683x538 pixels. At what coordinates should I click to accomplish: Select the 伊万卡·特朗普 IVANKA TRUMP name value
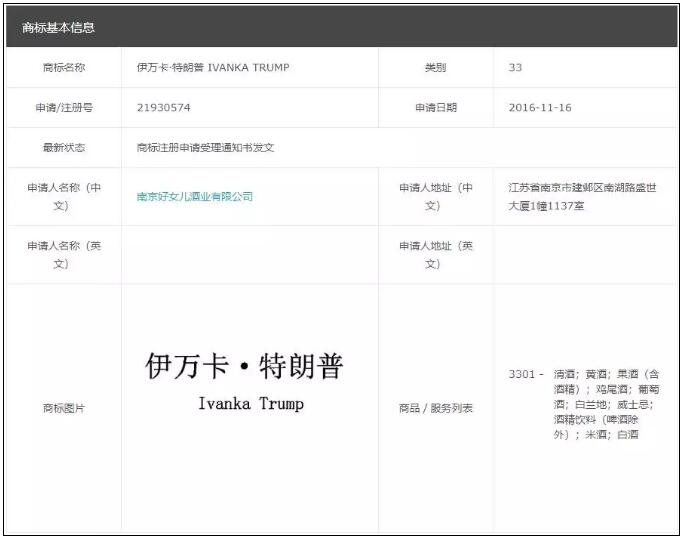click(x=213, y=68)
